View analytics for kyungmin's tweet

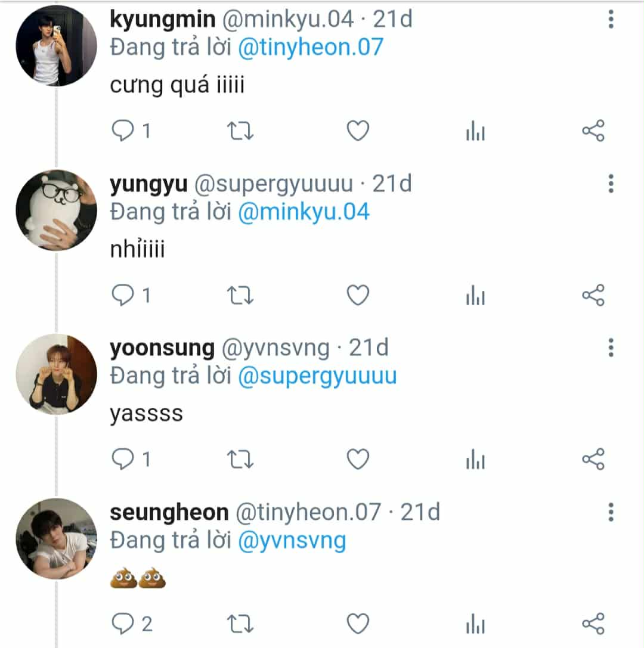[475, 131]
